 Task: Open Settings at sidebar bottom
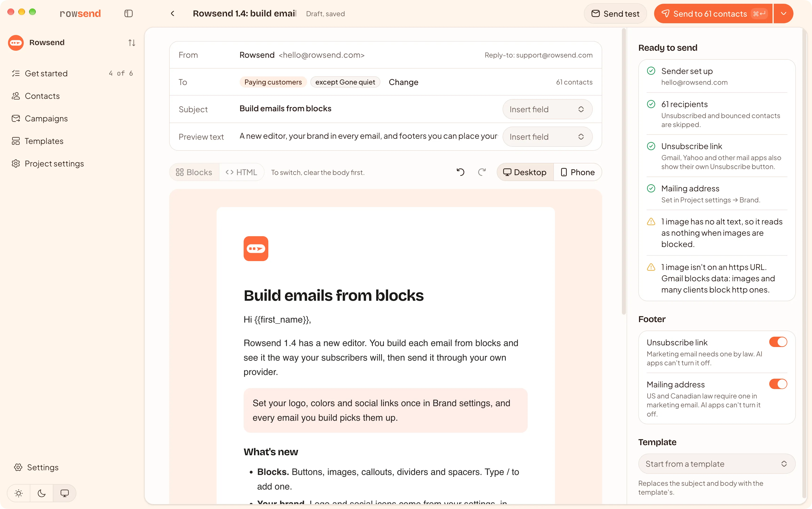pos(36,467)
